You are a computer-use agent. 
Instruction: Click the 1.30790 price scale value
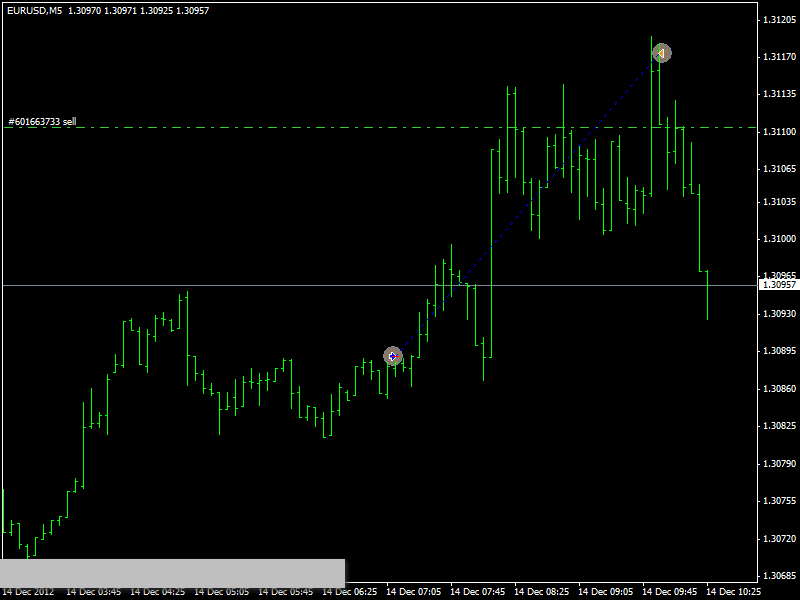[x=779, y=464]
